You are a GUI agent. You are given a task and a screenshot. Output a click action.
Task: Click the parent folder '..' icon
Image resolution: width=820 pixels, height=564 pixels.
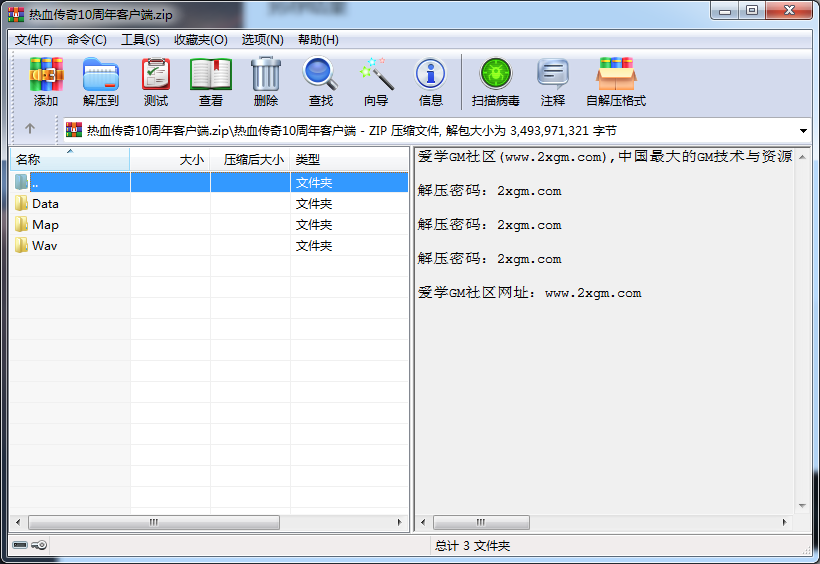click(x=21, y=182)
